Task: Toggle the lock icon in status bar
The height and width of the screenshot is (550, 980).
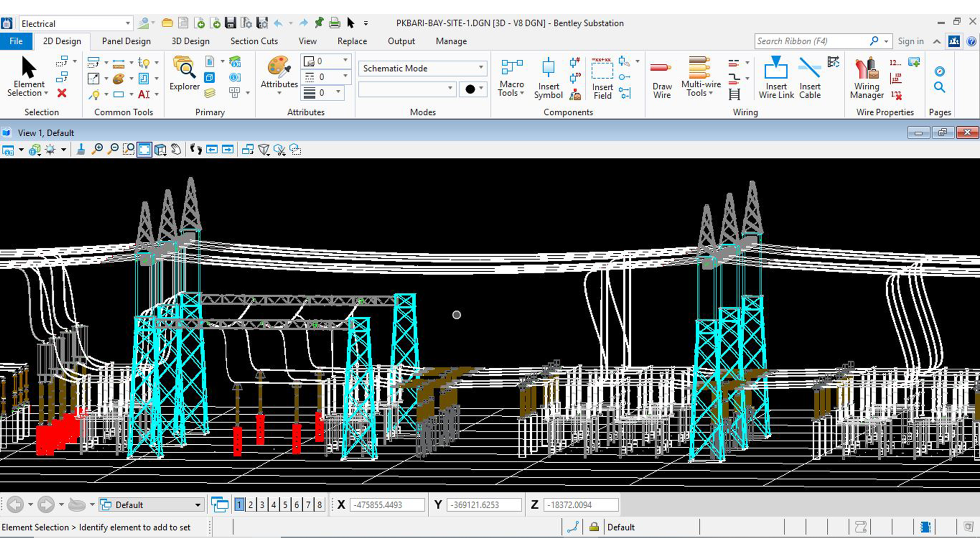Action: pyautogui.click(x=594, y=527)
